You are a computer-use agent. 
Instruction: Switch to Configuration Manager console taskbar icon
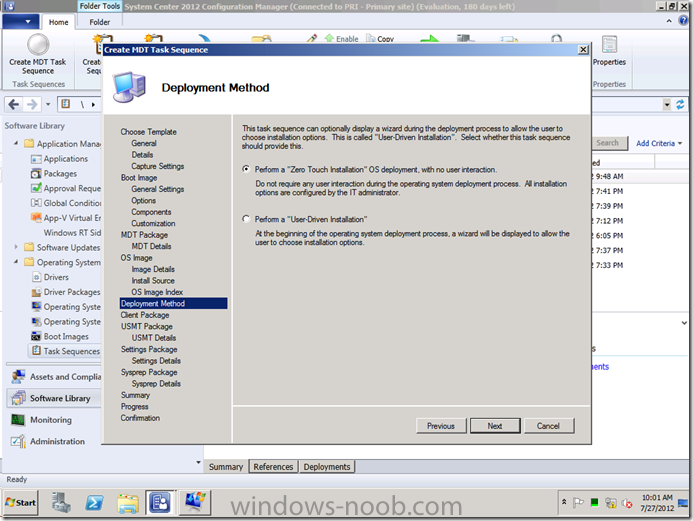pyautogui.click(x=160, y=503)
